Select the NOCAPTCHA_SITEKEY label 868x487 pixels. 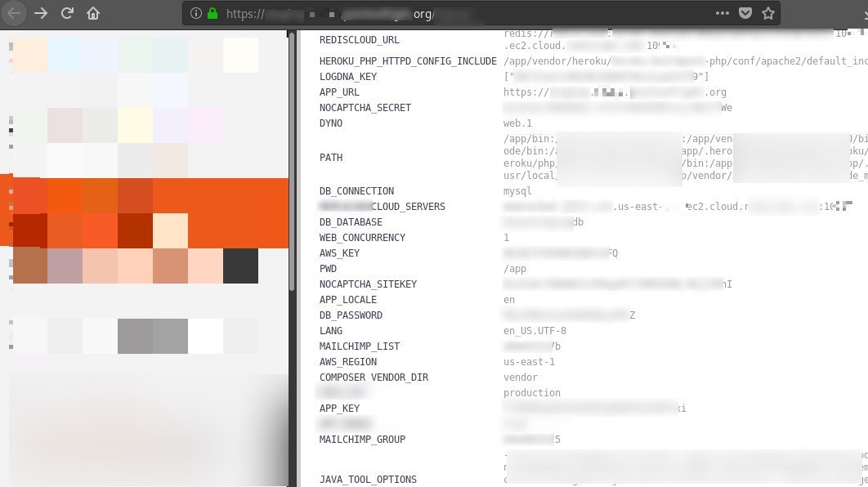[x=368, y=284]
